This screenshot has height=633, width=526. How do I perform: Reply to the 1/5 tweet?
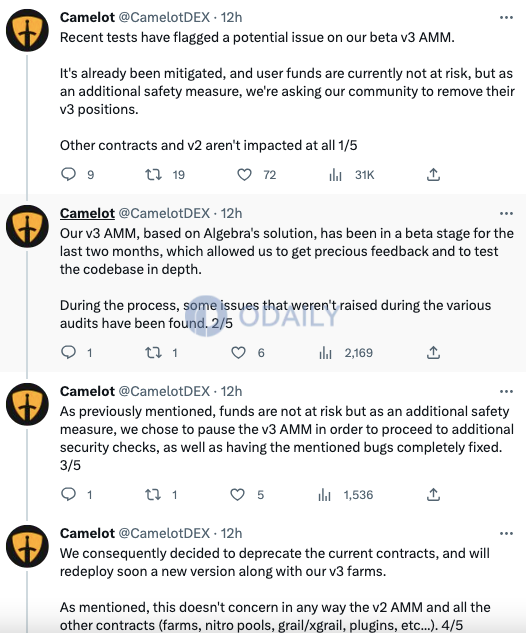point(68,174)
